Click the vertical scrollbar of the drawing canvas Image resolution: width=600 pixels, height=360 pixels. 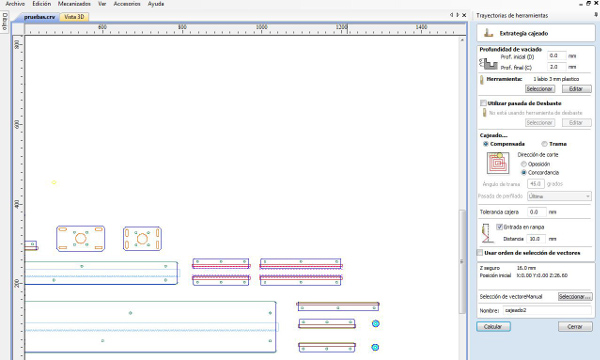pos(462,261)
